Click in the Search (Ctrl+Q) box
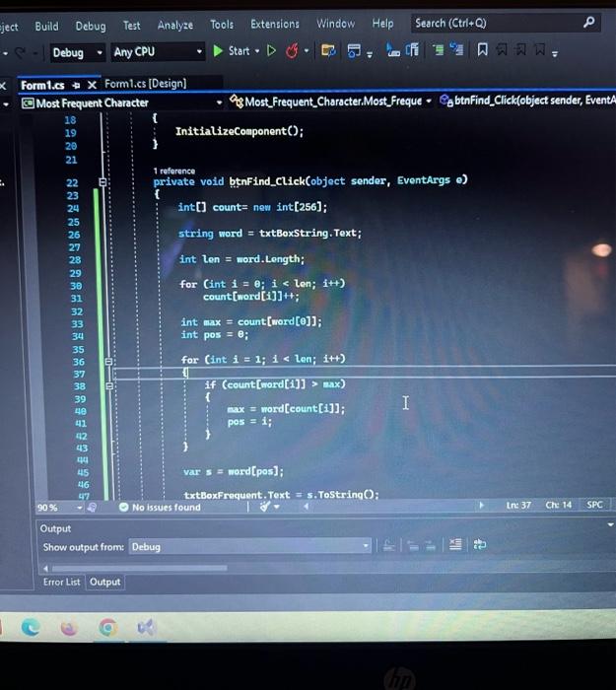The image size is (616, 690). [506, 23]
